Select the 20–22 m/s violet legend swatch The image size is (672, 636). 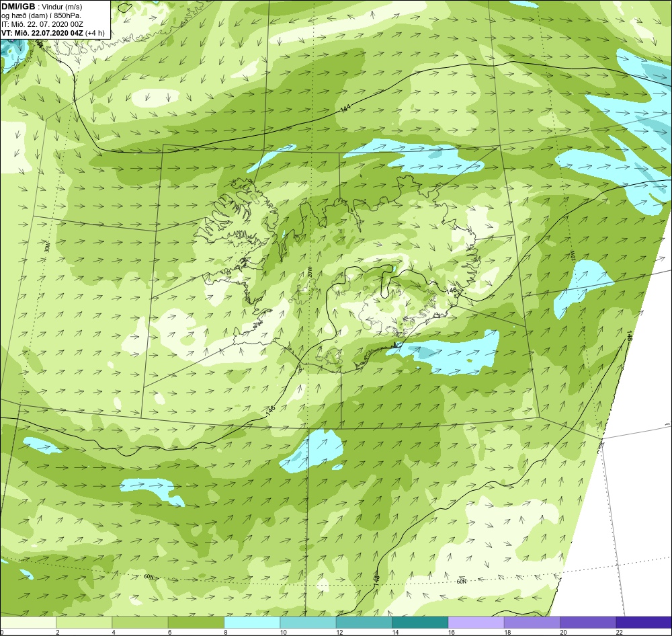coord(588,622)
